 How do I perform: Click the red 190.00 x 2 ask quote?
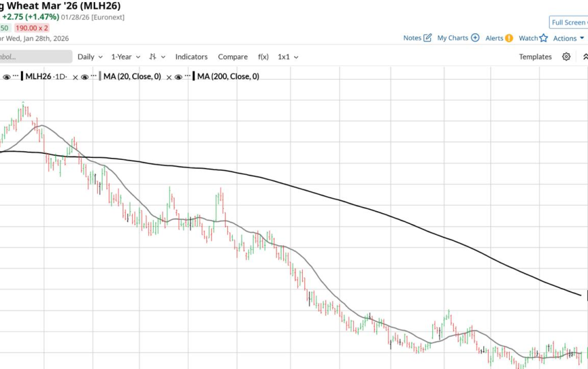pos(32,28)
